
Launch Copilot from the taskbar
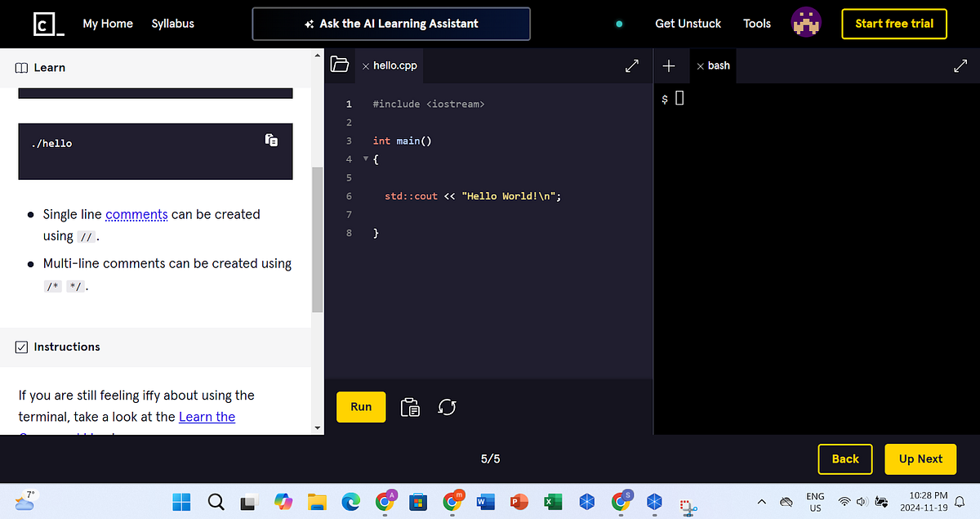(283, 501)
